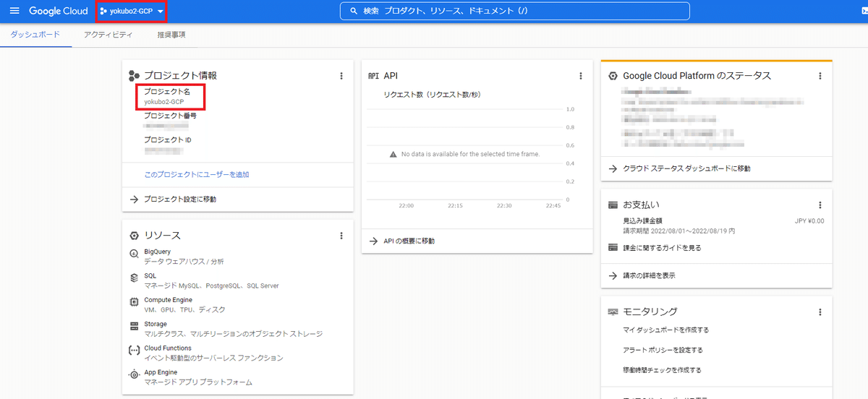Click the App Engine target icon
Screen dimensions: 868x399
[134, 374]
